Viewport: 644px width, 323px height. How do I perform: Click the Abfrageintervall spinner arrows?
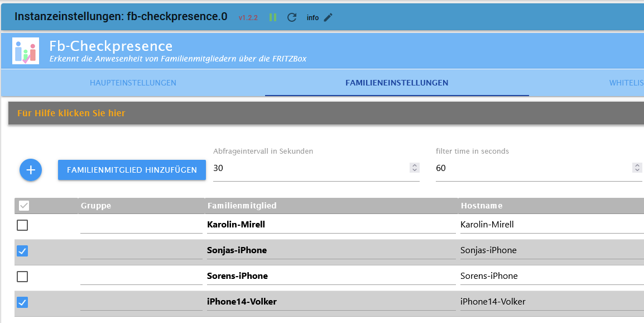click(x=414, y=168)
